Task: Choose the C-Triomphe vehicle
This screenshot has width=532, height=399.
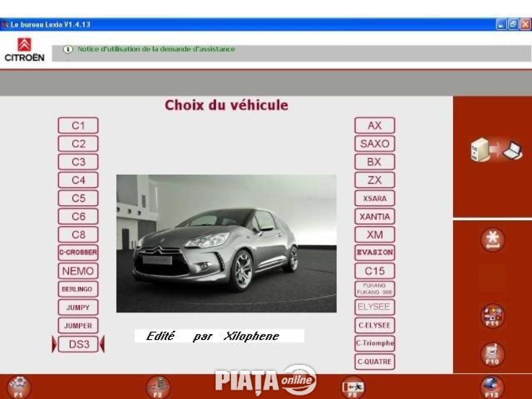Action: point(375,344)
